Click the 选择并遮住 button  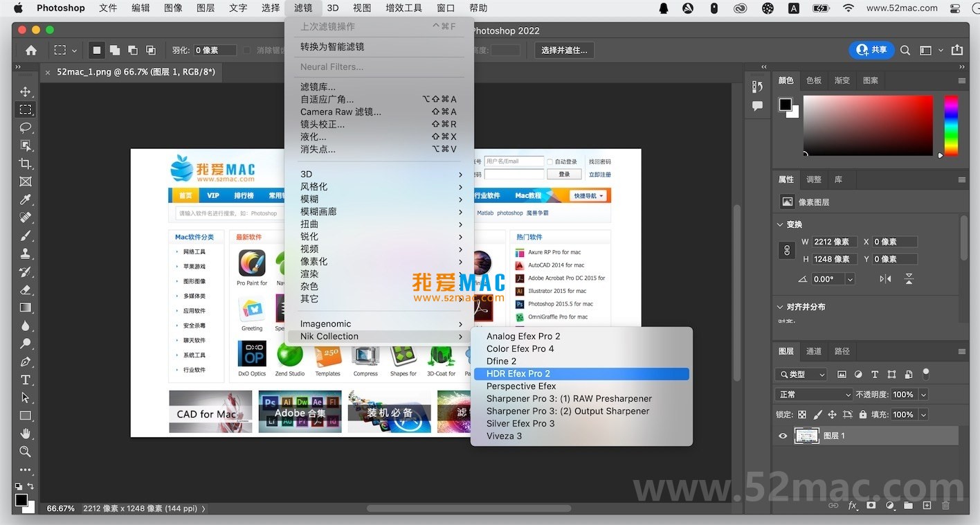(564, 50)
